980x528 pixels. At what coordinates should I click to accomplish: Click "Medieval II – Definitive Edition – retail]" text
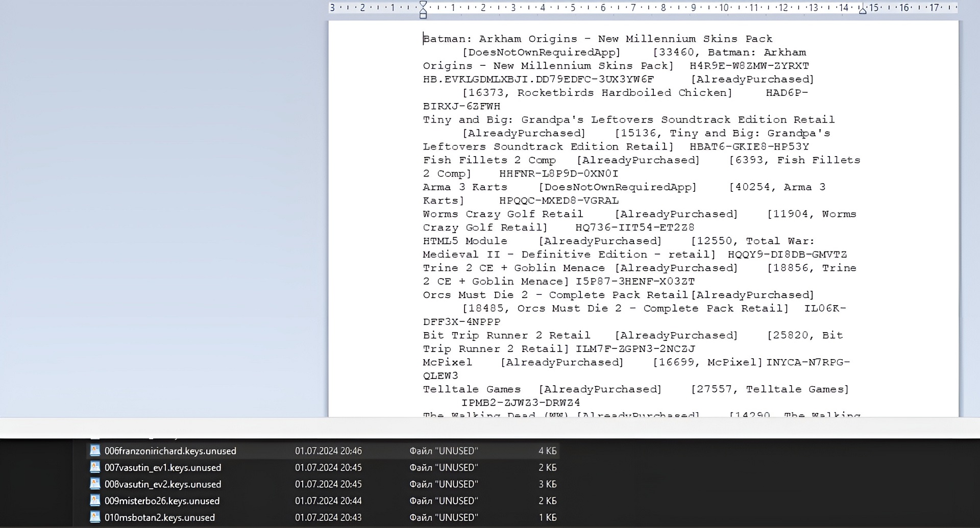(570, 255)
